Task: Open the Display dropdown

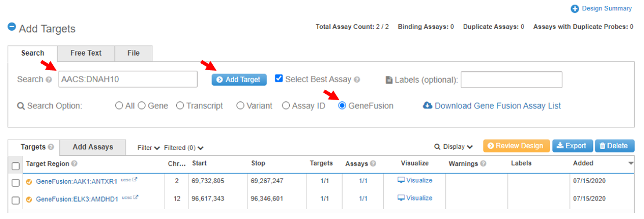Action: coord(454,147)
